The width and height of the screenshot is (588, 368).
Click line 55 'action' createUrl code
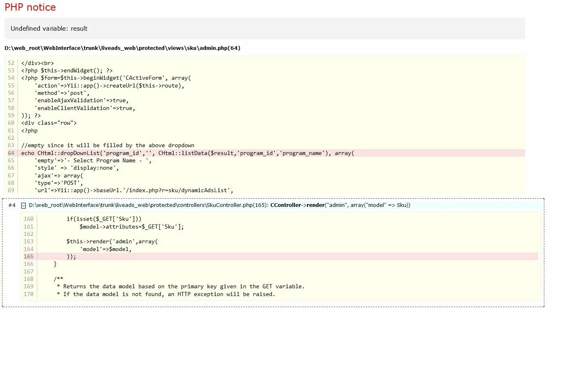pyautogui.click(x=109, y=86)
